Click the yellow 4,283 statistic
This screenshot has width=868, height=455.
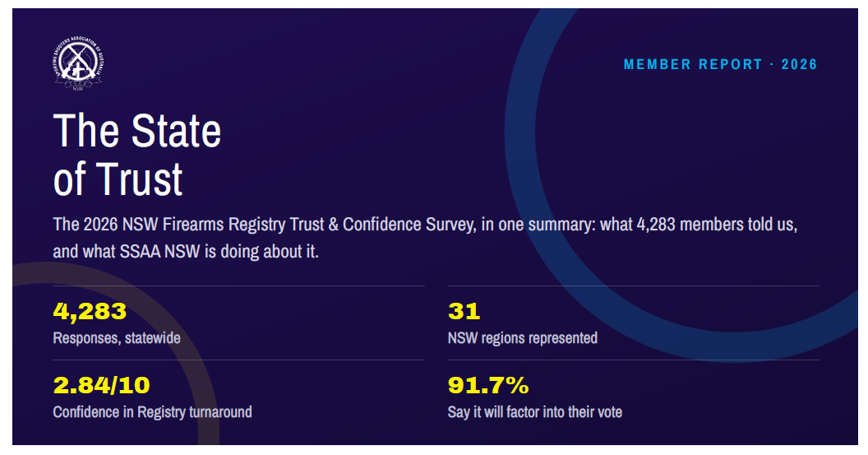coord(90,312)
